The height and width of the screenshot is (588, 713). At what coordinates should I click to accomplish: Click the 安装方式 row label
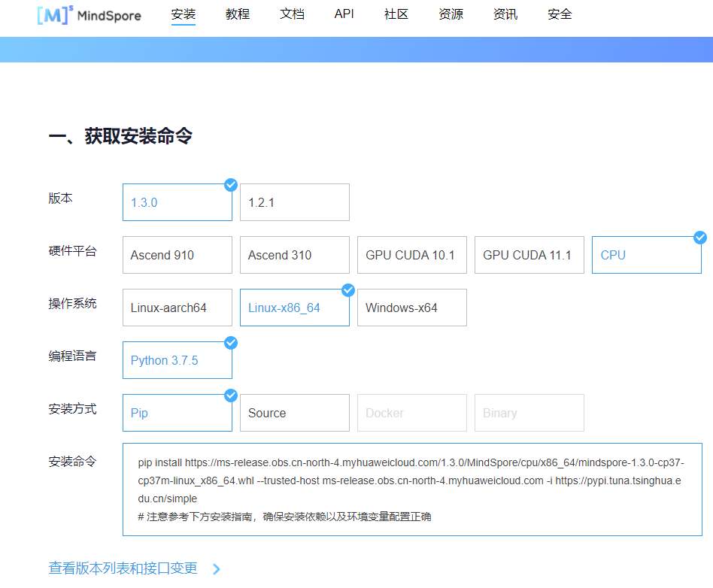click(72, 409)
